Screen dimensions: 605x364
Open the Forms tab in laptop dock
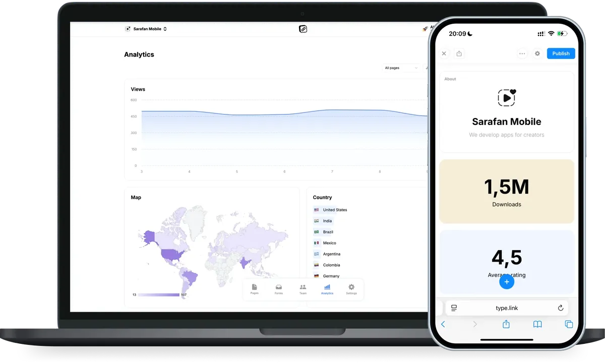[x=279, y=289]
